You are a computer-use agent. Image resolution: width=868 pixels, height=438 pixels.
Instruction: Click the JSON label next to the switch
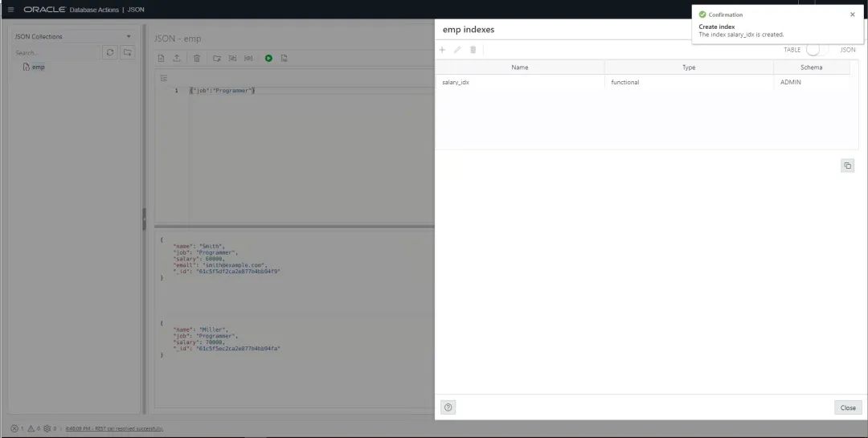coord(848,50)
